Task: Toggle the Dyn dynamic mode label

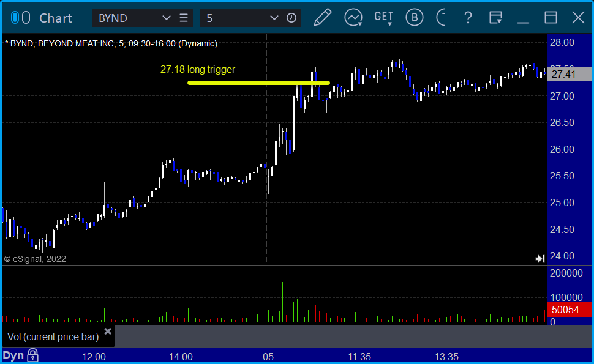Action: click(x=13, y=355)
